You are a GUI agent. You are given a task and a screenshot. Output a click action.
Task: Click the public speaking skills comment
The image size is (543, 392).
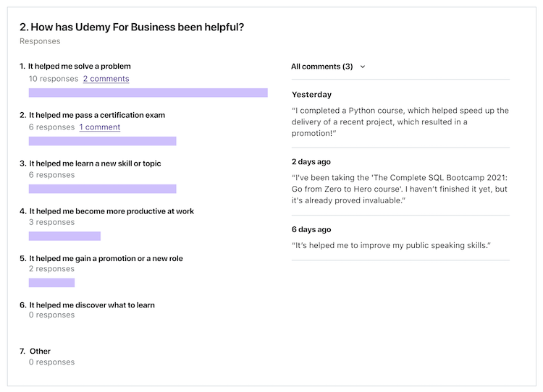[x=391, y=245]
